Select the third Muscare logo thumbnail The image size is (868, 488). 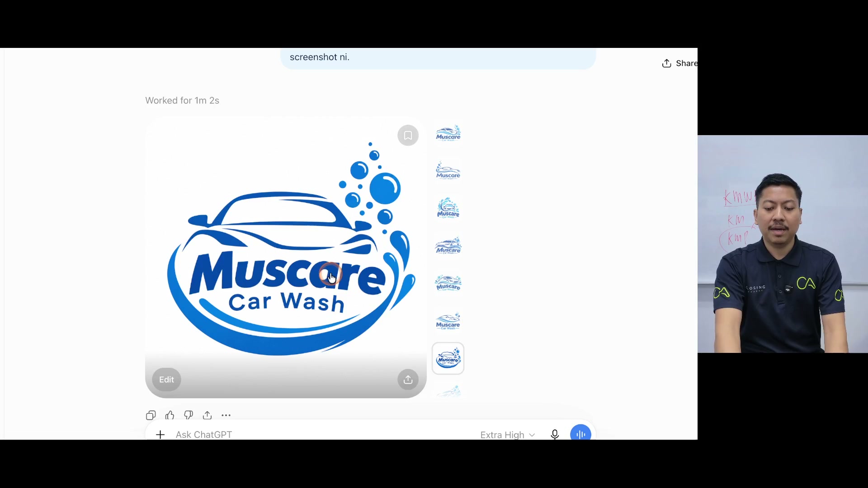tap(448, 209)
